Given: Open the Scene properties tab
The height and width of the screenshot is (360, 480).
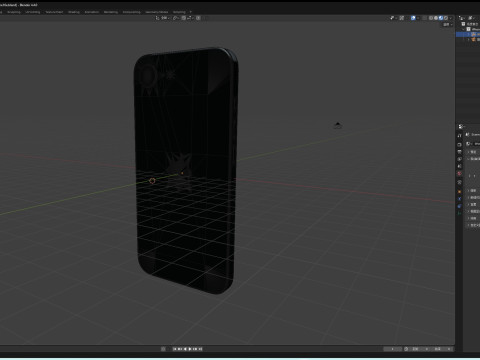Looking at the screenshot, I should (459, 166).
